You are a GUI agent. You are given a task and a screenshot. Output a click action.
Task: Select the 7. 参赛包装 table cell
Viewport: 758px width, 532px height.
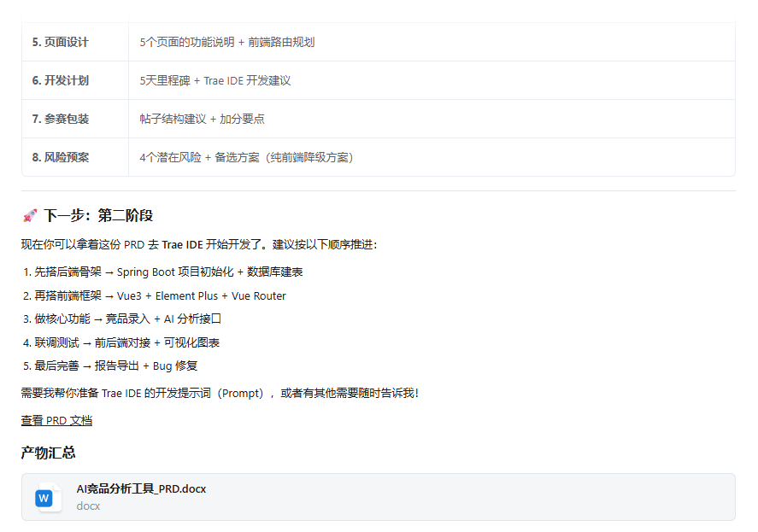(x=61, y=119)
